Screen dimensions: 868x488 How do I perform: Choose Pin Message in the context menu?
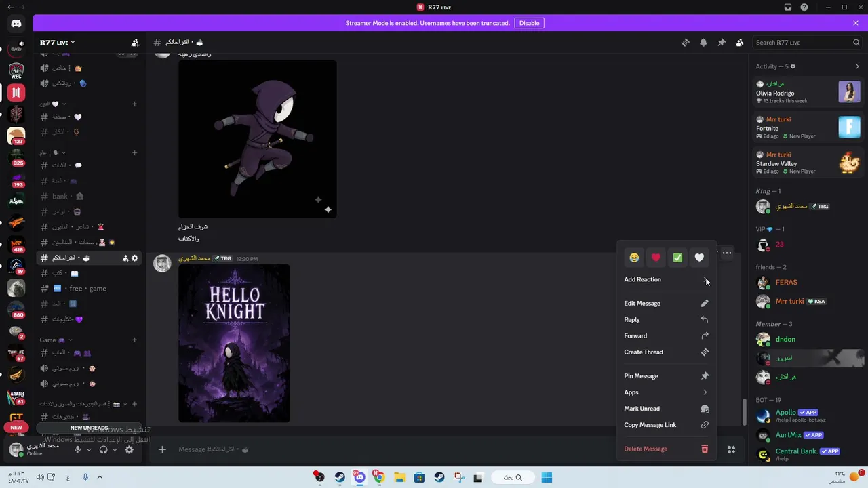coord(666,376)
